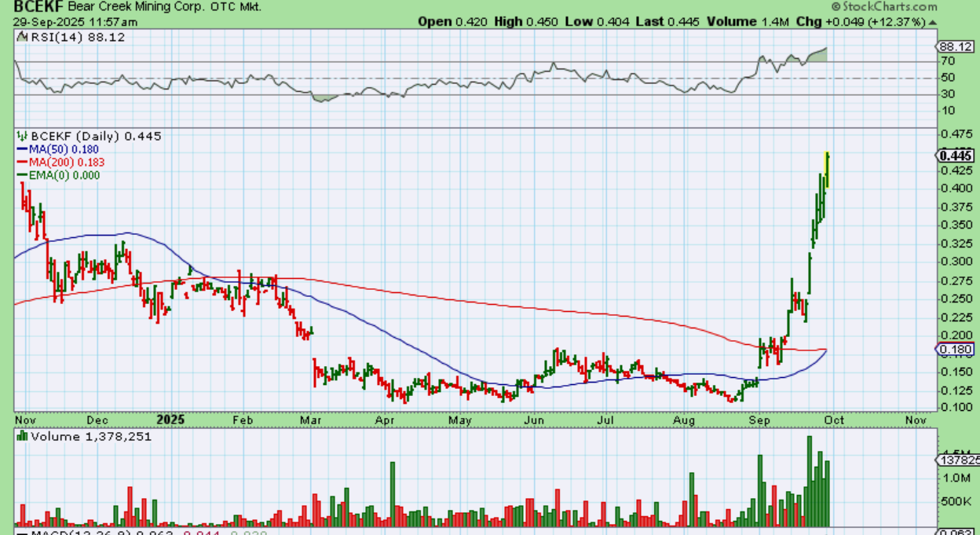Select the 50 level on RSI axis

[948, 78]
